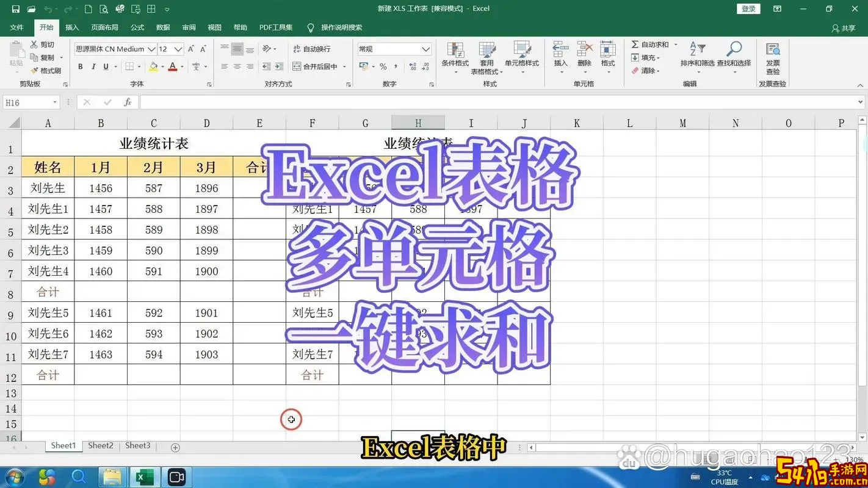868x488 pixels.
Task: Toggle center horizontal alignment
Action: [x=237, y=66]
